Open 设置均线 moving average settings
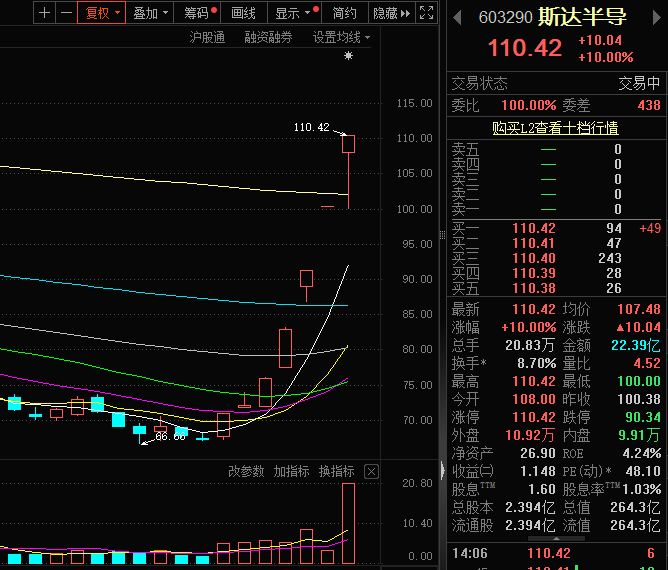 (341, 37)
